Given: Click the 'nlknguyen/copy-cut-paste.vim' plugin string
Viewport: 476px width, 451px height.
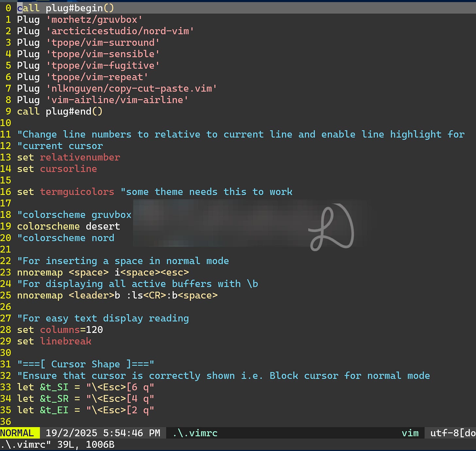Looking at the screenshot, I should 131,88.
